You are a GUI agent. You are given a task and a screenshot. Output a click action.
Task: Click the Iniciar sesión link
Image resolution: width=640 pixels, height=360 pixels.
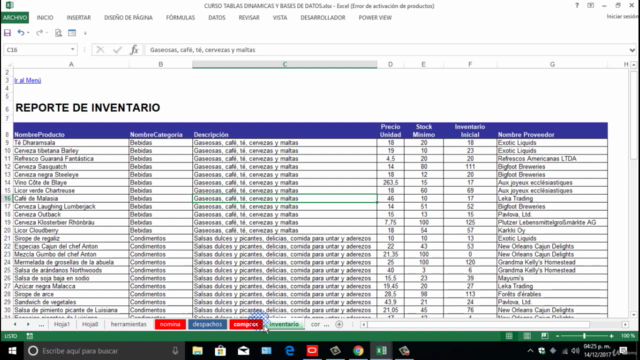pos(622,17)
